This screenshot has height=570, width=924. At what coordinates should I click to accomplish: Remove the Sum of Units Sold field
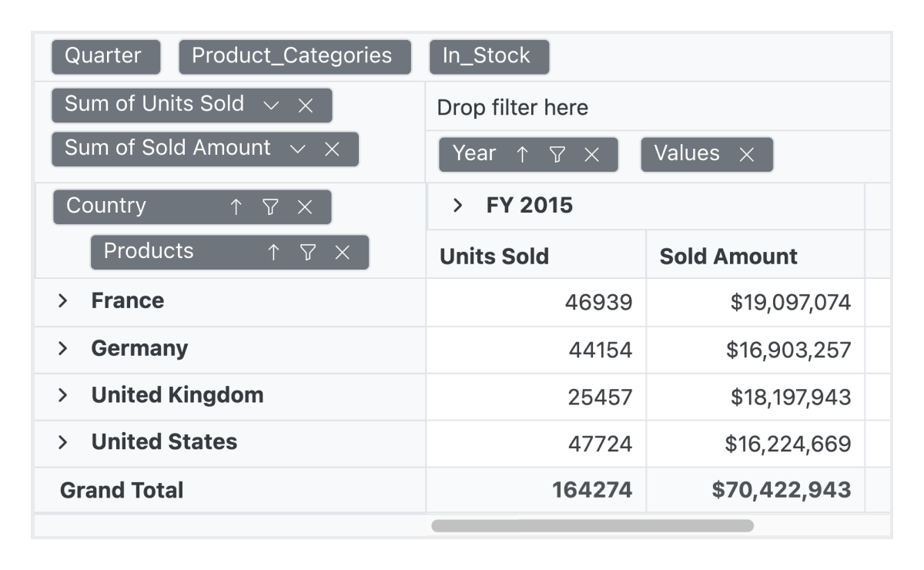click(306, 106)
